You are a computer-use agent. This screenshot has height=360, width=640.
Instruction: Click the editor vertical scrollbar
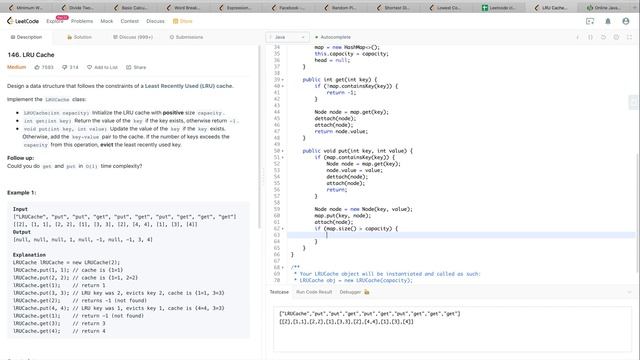click(638, 212)
